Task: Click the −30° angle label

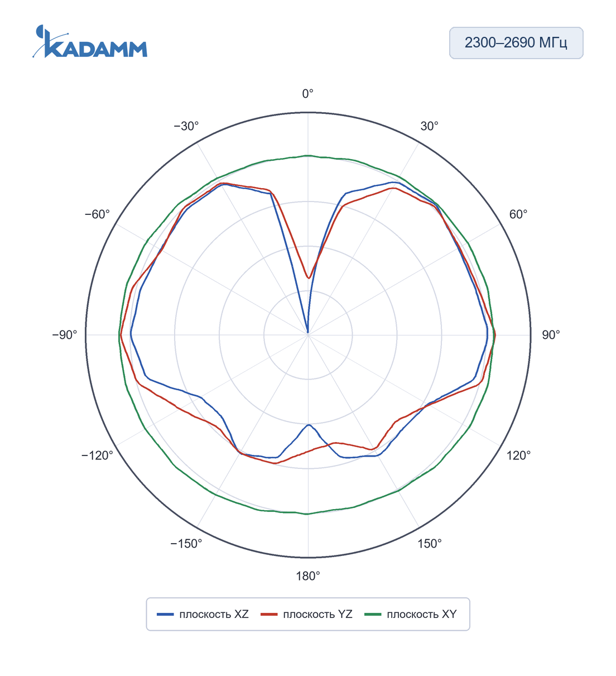Action: (x=186, y=126)
